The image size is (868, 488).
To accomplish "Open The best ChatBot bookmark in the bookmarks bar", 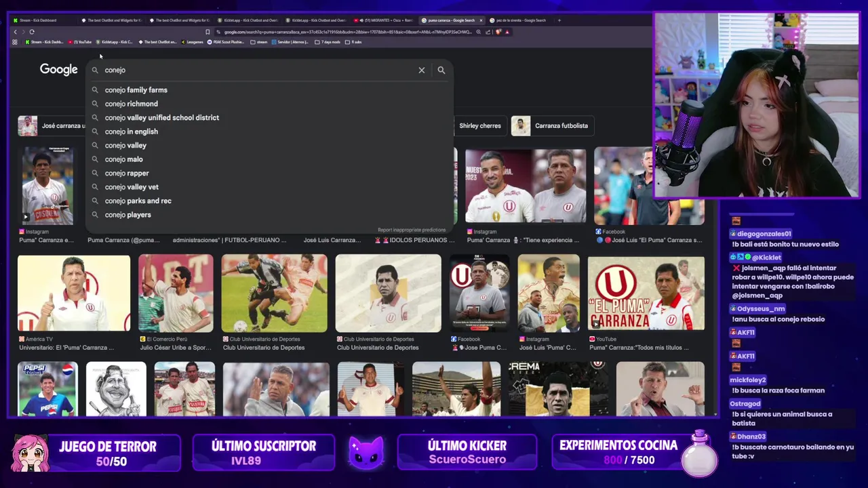I will coord(157,42).
